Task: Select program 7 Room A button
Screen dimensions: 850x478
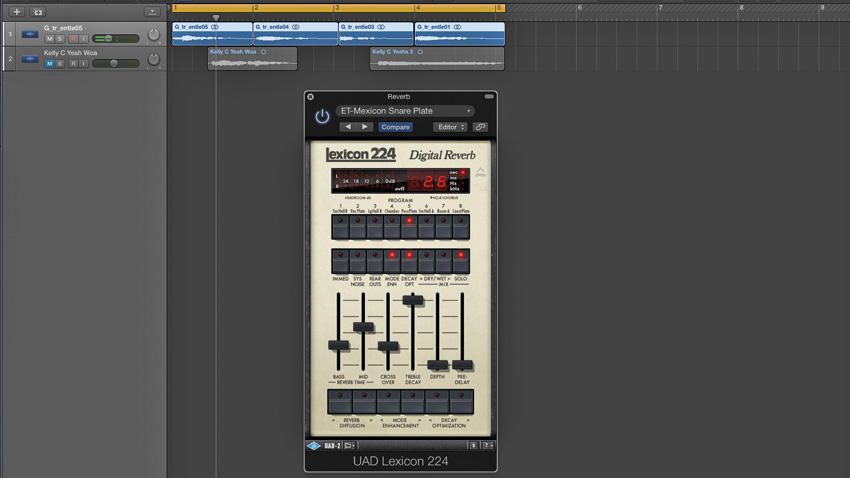Action: tap(444, 227)
